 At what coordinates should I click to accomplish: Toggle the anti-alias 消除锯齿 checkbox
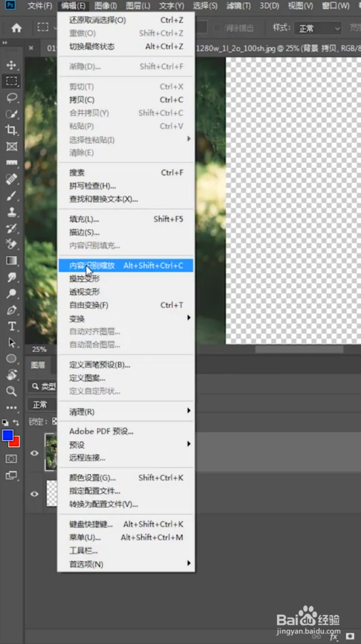pyautogui.click(x=218, y=28)
